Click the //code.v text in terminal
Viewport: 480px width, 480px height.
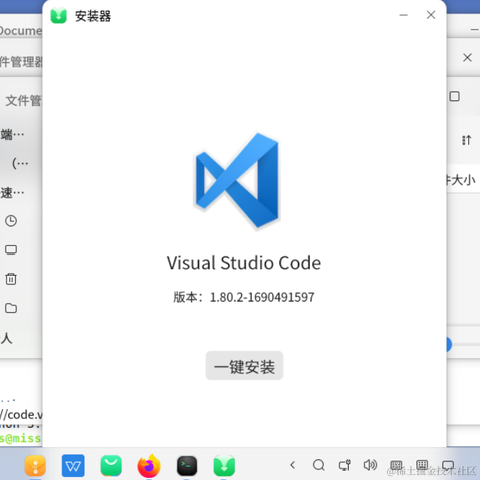tap(21, 415)
